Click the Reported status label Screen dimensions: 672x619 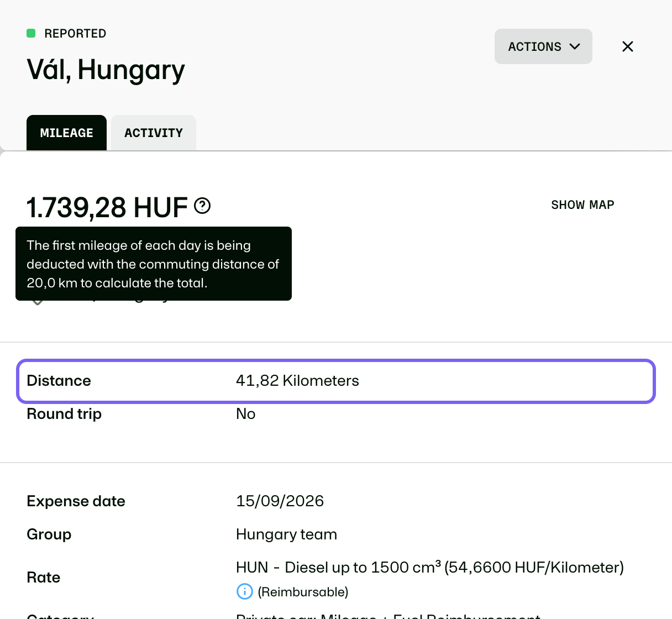(75, 34)
